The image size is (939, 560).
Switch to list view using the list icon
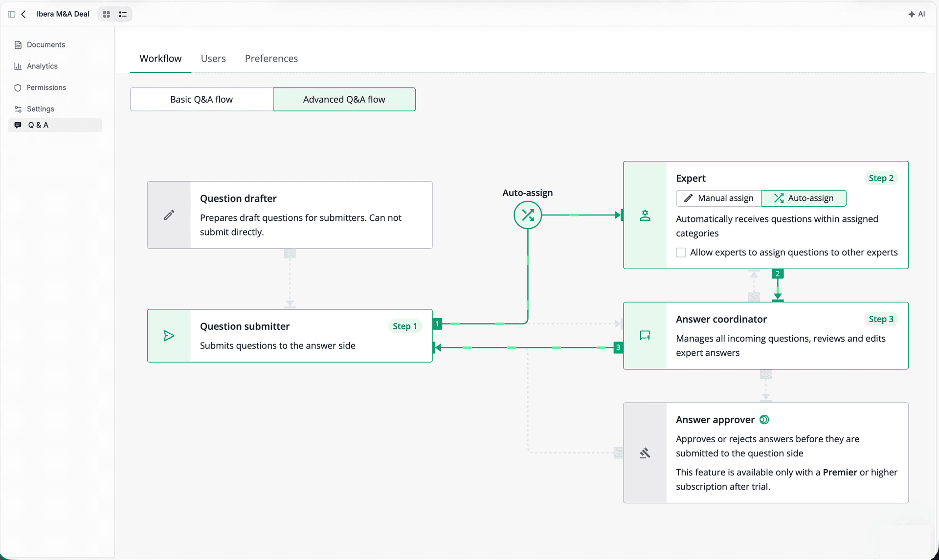tap(123, 14)
